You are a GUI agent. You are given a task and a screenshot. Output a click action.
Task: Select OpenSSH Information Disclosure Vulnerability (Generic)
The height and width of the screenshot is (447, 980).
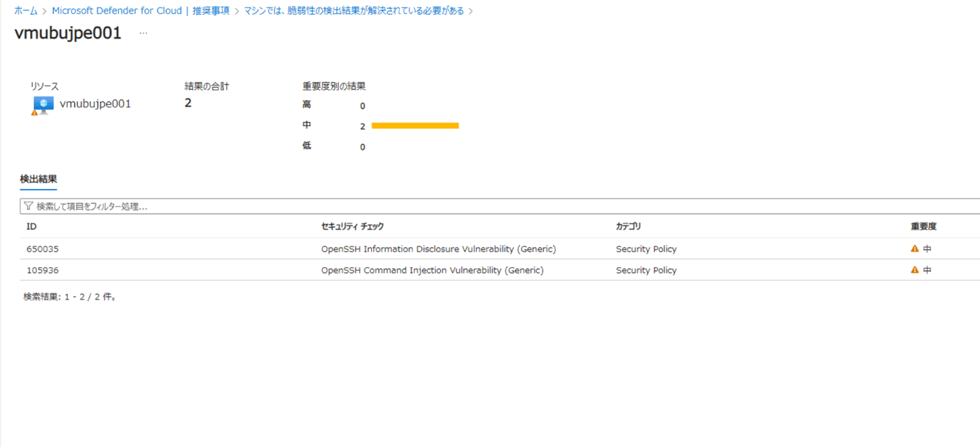439,249
